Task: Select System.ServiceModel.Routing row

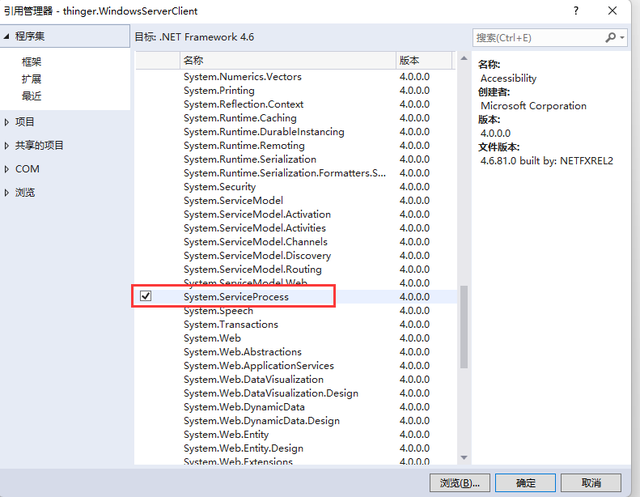Action: pyautogui.click(x=296, y=270)
